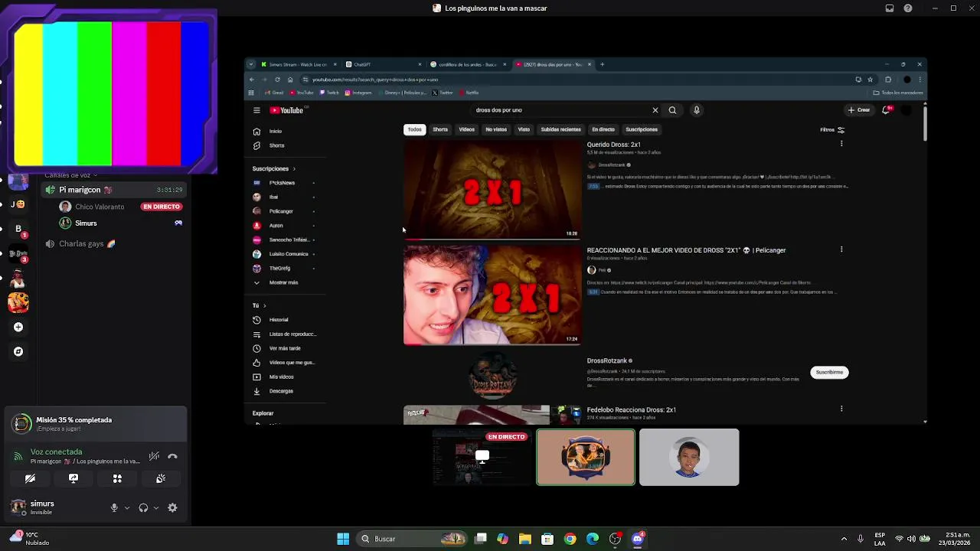Mute Discord microphone
The width and height of the screenshot is (980, 551).
point(114,507)
